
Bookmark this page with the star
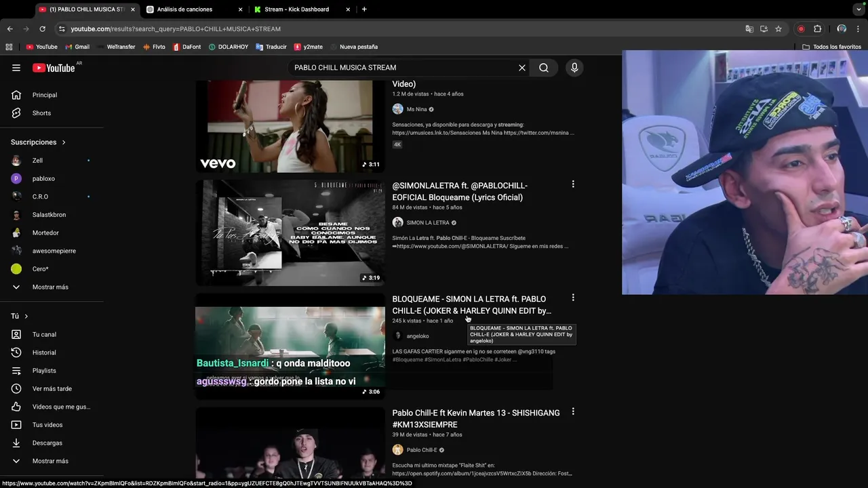coord(778,29)
